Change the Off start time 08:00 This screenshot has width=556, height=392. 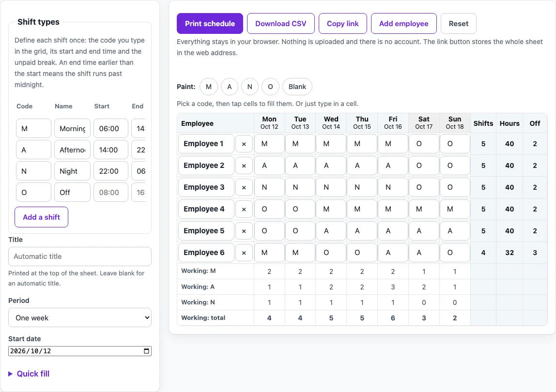pos(110,192)
